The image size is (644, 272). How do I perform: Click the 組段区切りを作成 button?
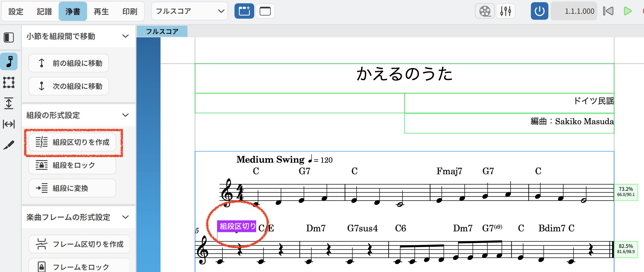72,142
